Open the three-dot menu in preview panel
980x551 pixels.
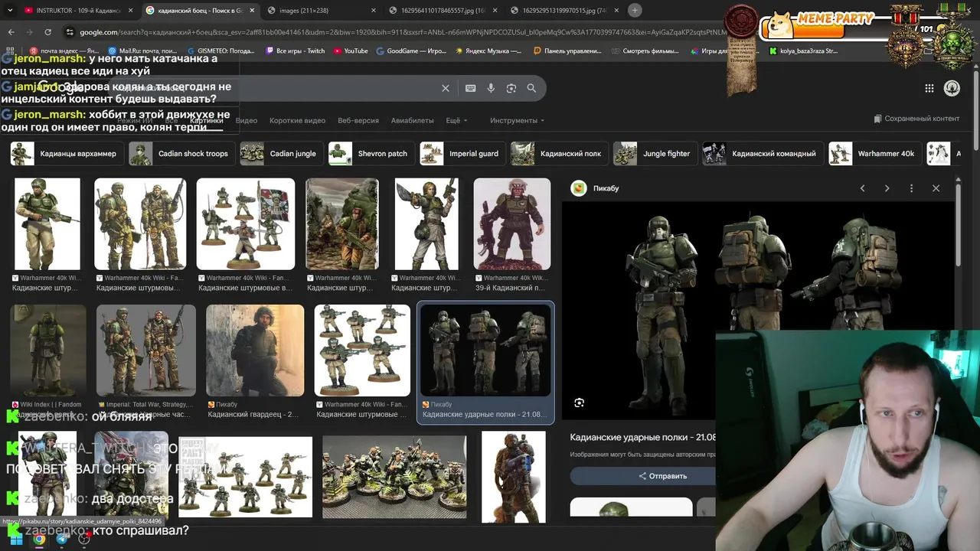[911, 188]
